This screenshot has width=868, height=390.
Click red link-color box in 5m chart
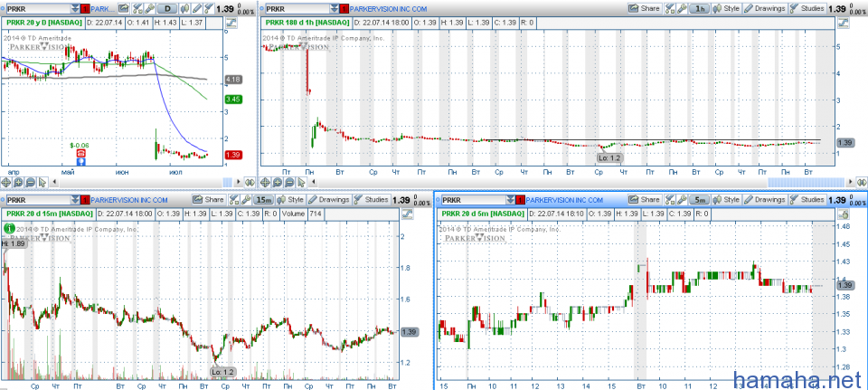point(521,200)
